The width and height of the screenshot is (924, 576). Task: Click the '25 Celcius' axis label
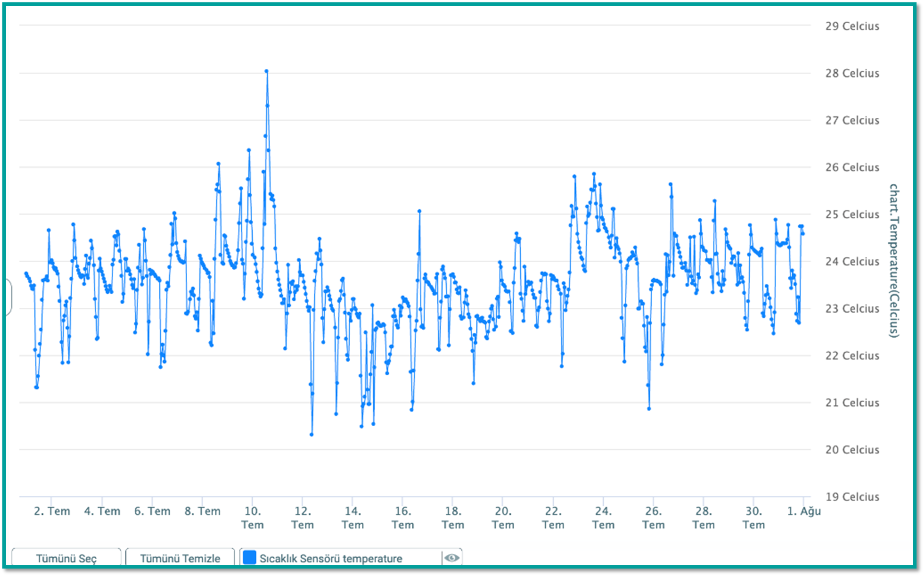[852, 214]
